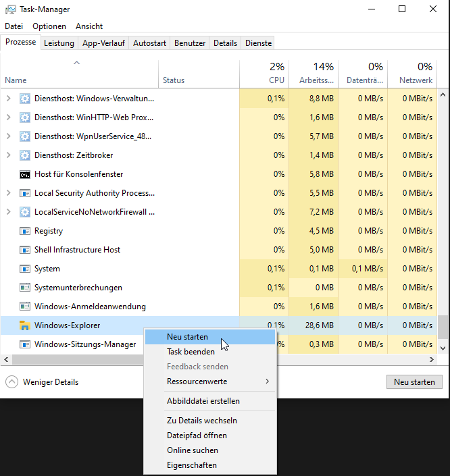Expand LocalServiceNoNetworkFirewall process group
Screen dimensions: 450x476
9,212
